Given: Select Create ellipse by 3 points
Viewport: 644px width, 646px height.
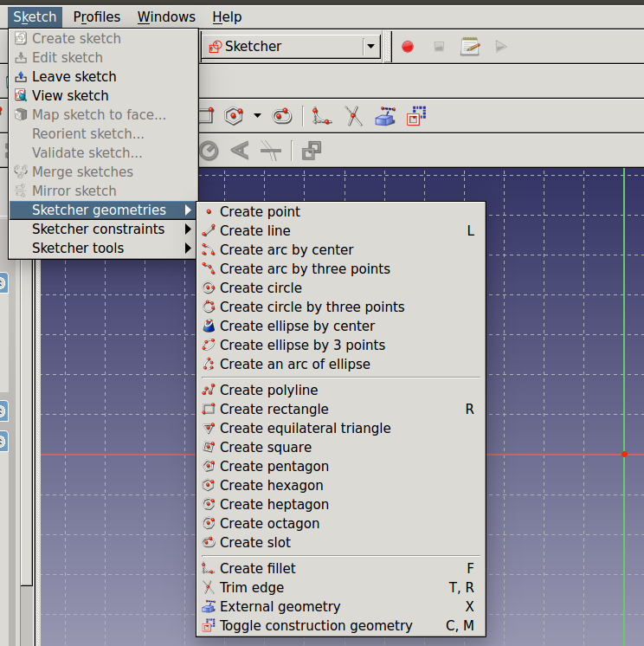Looking at the screenshot, I should point(341,345).
